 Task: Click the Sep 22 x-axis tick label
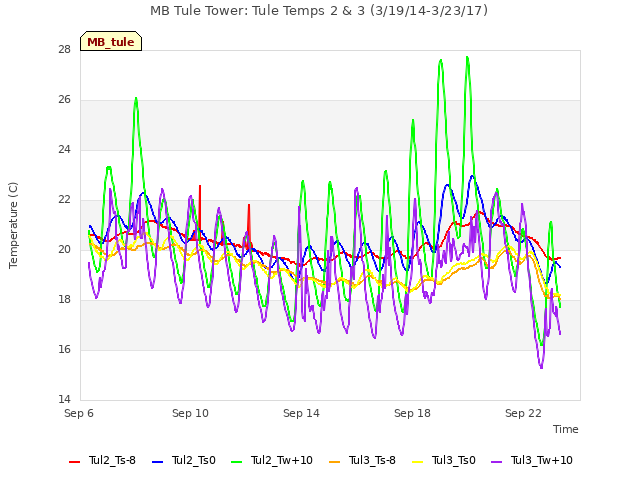click(x=523, y=413)
